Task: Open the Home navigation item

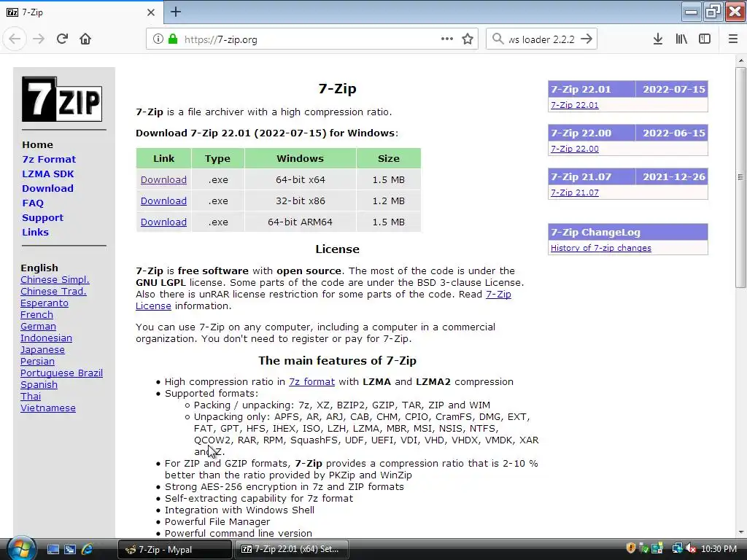Action: [37, 145]
